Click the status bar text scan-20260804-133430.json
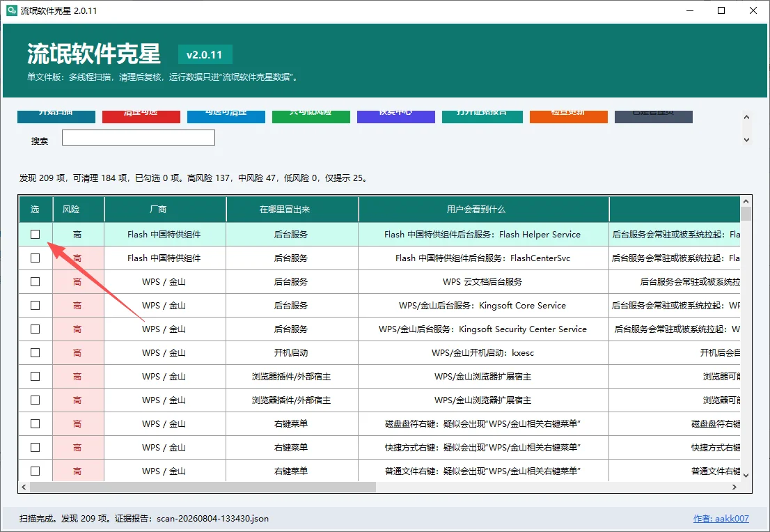 point(212,518)
